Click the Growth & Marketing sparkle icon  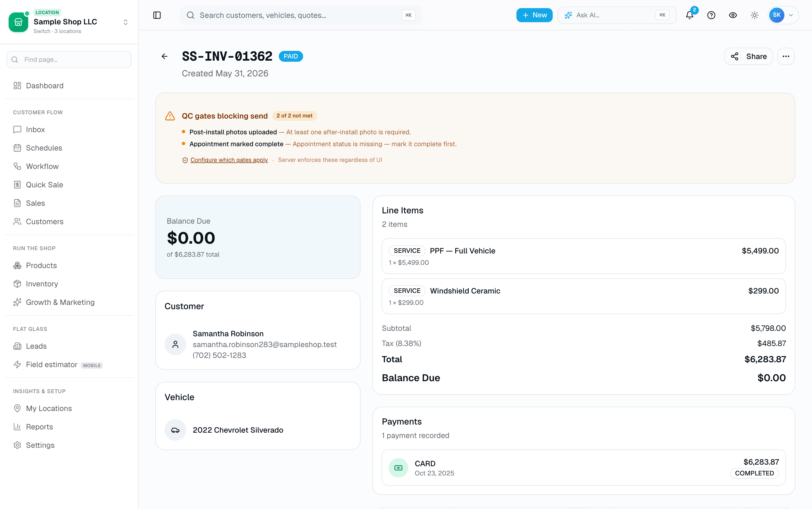tap(17, 302)
